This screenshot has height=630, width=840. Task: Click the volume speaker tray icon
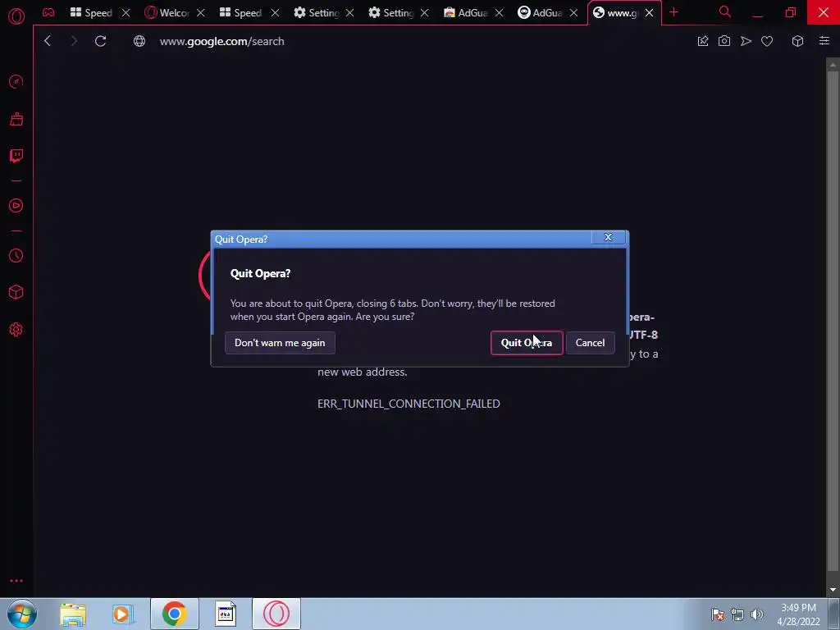click(x=757, y=614)
